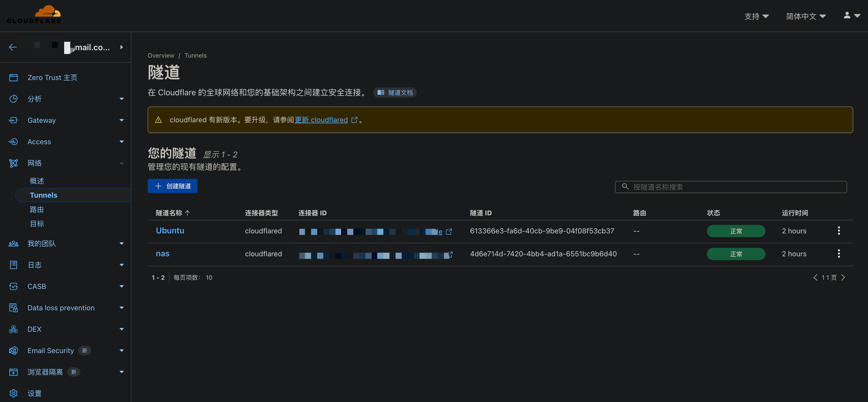Click the warning triangle in the banner
868x402 pixels.
(x=158, y=120)
